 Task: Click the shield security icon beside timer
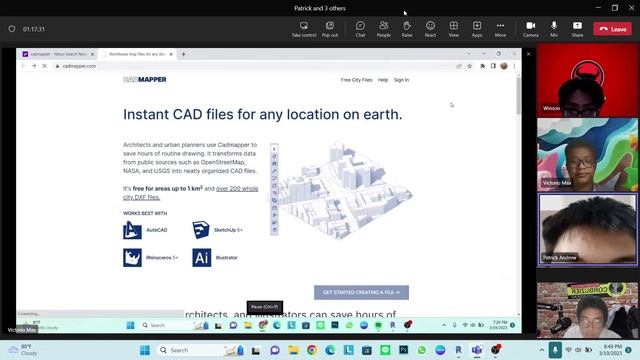click(x=12, y=29)
